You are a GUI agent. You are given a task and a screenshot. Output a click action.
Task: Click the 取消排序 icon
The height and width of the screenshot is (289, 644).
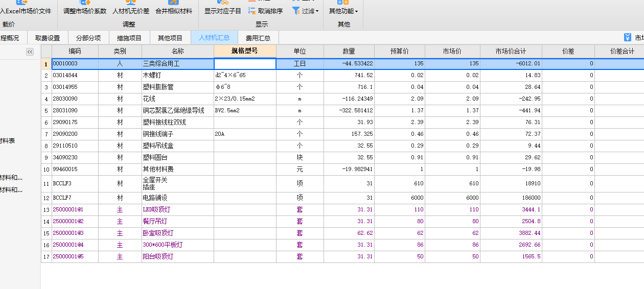point(251,11)
